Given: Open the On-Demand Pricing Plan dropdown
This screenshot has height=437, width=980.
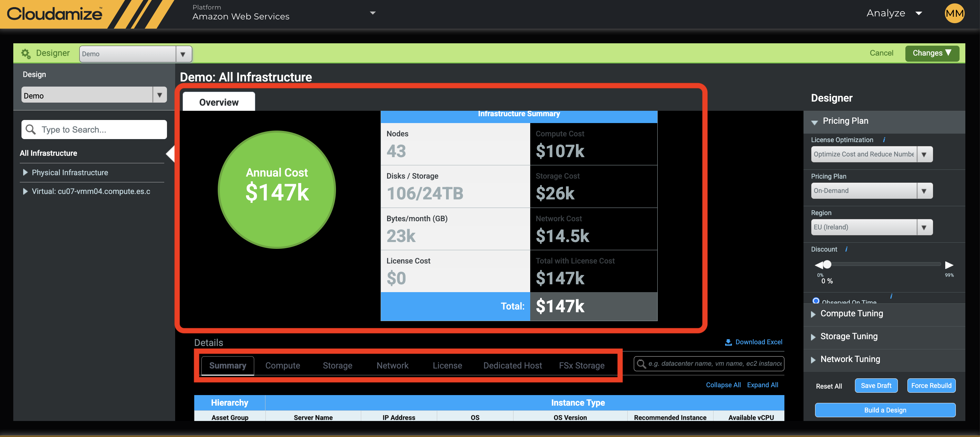Looking at the screenshot, I should click(871, 191).
